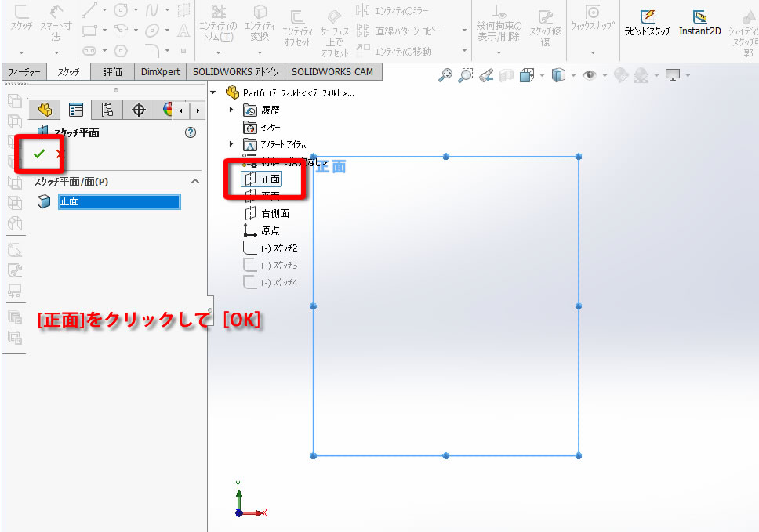The width and height of the screenshot is (759, 532).
Task: Open the スケッチ button dropdown arrow
Action: [x=22, y=52]
